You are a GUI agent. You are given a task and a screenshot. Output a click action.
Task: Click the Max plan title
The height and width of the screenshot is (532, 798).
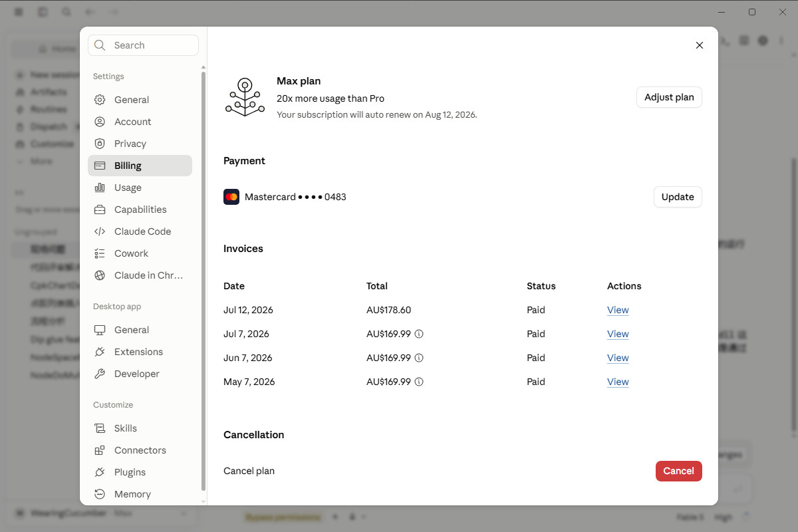point(299,81)
